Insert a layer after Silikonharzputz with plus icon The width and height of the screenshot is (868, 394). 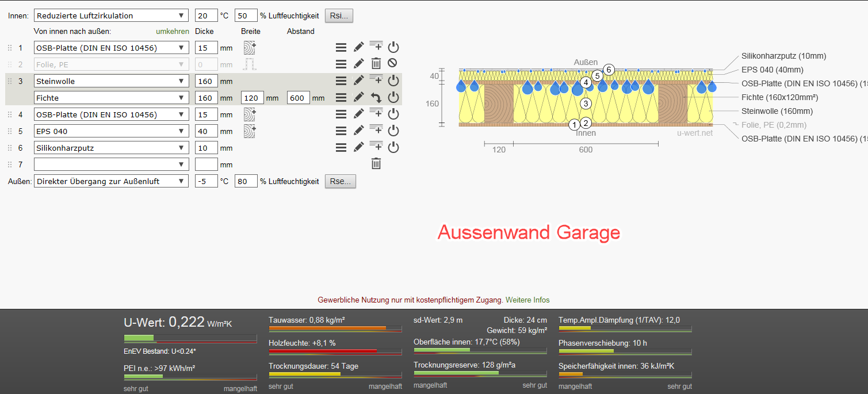point(376,147)
